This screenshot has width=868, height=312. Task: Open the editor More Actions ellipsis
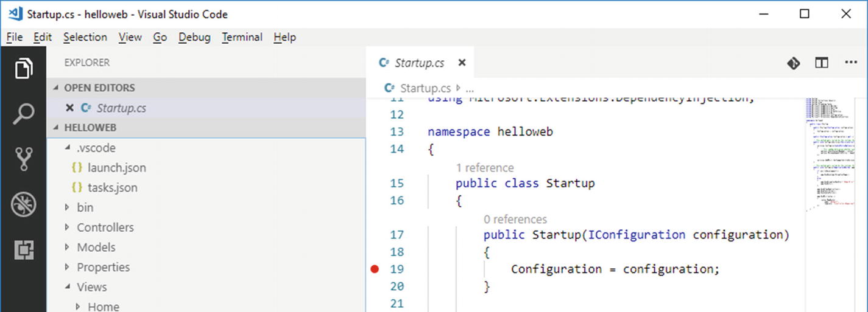coord(851,63)
